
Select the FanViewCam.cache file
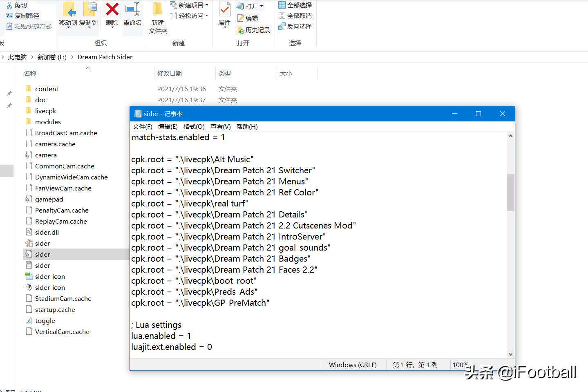tap(63, 188)
